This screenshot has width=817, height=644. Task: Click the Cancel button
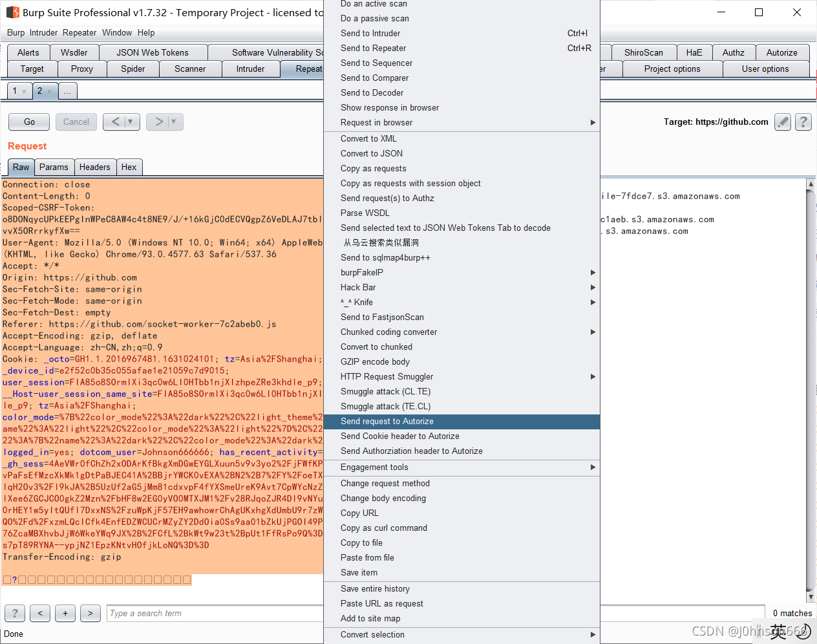coord(76,122)
